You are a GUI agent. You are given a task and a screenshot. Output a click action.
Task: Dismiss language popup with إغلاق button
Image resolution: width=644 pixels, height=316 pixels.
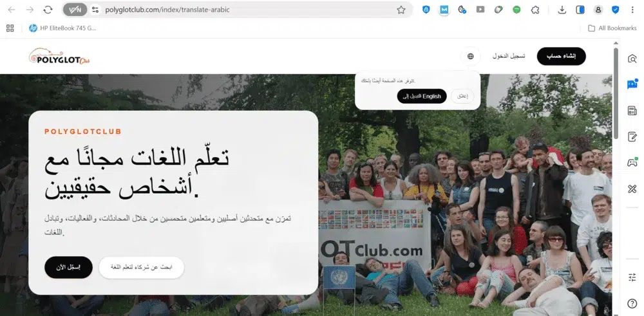tap(462, 97)
